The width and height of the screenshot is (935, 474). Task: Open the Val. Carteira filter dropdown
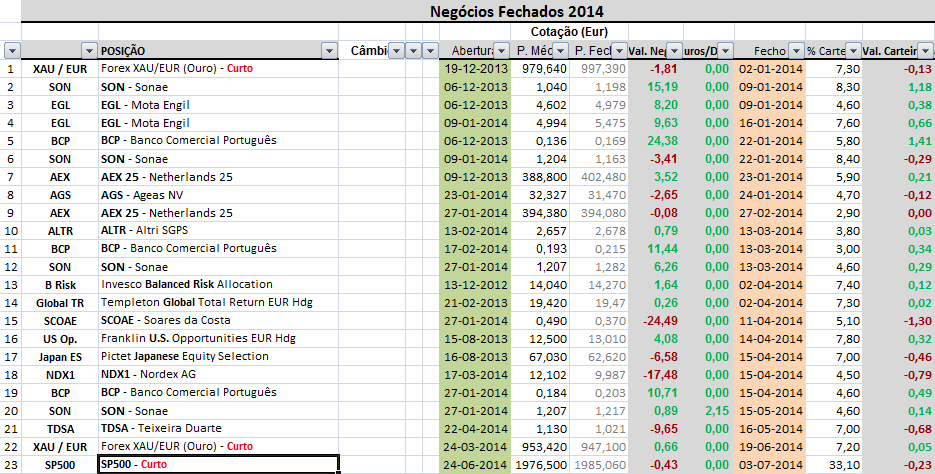(x=926, y=51)
